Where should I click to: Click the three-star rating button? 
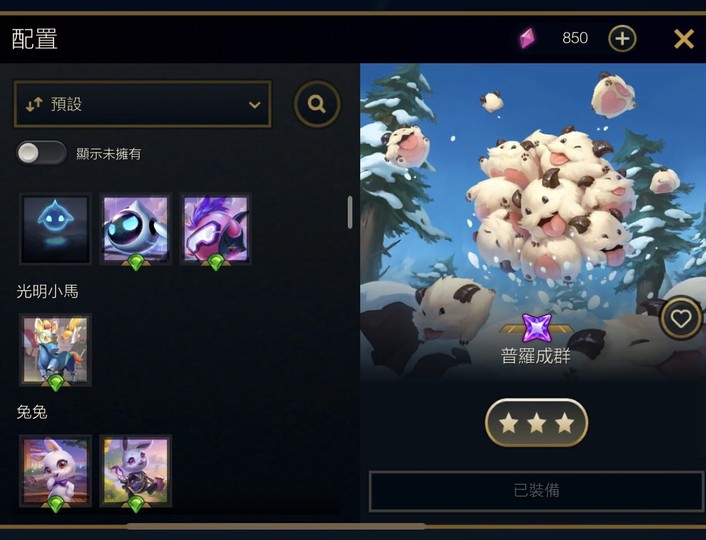536,423
